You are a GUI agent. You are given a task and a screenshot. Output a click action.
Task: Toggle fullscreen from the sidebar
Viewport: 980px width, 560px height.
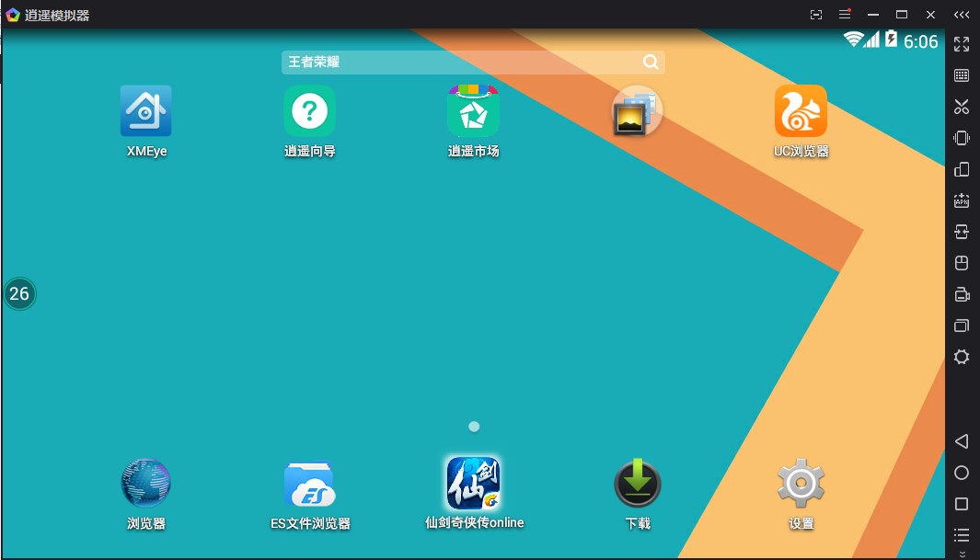(962, 44)
